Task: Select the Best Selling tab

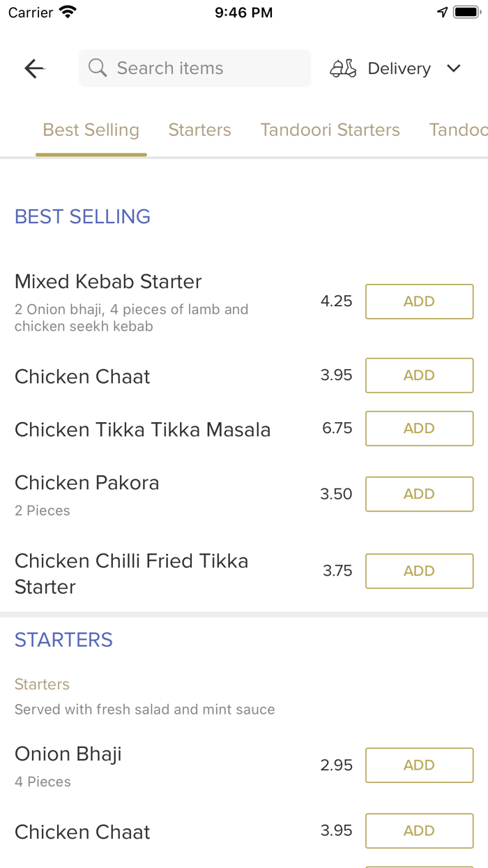Action: click(x=91, y=130)
